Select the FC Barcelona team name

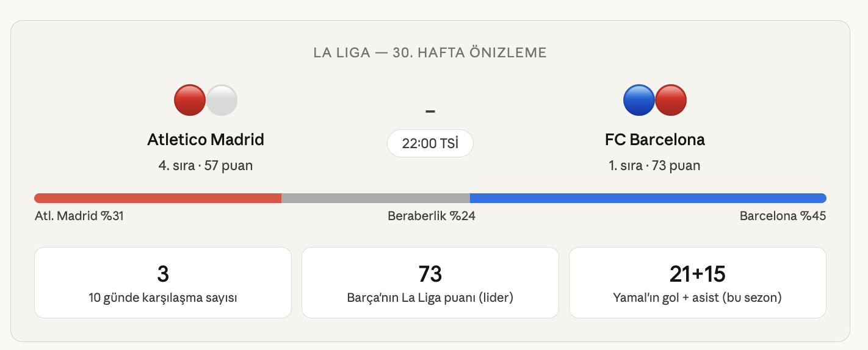(655, 140)
